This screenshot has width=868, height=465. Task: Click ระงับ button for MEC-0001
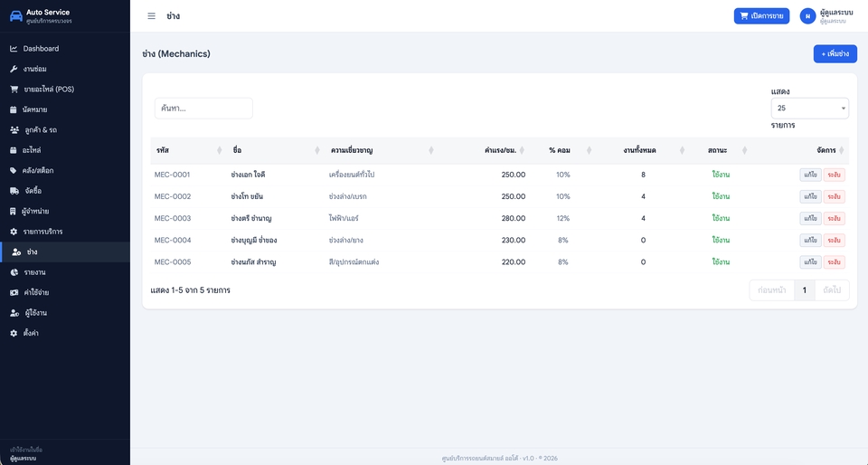[x=834, y=175]
